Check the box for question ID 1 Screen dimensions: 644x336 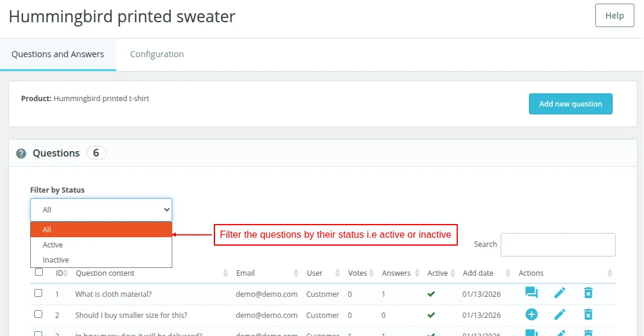[39, 293]
